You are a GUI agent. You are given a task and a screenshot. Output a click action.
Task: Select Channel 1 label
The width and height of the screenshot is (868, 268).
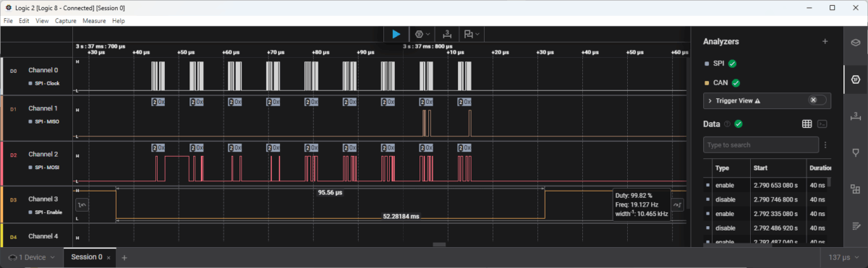pos(43,108)
